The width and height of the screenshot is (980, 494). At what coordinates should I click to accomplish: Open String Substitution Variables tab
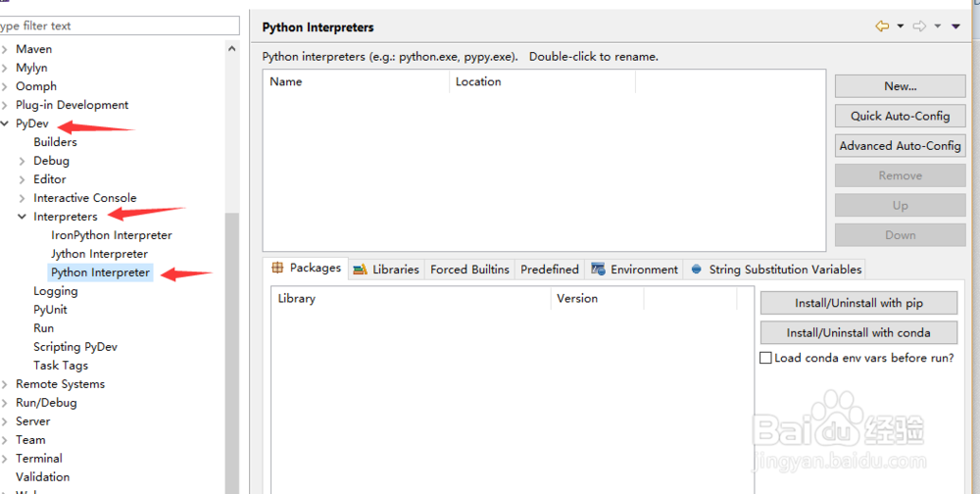[x=775, y=270]
